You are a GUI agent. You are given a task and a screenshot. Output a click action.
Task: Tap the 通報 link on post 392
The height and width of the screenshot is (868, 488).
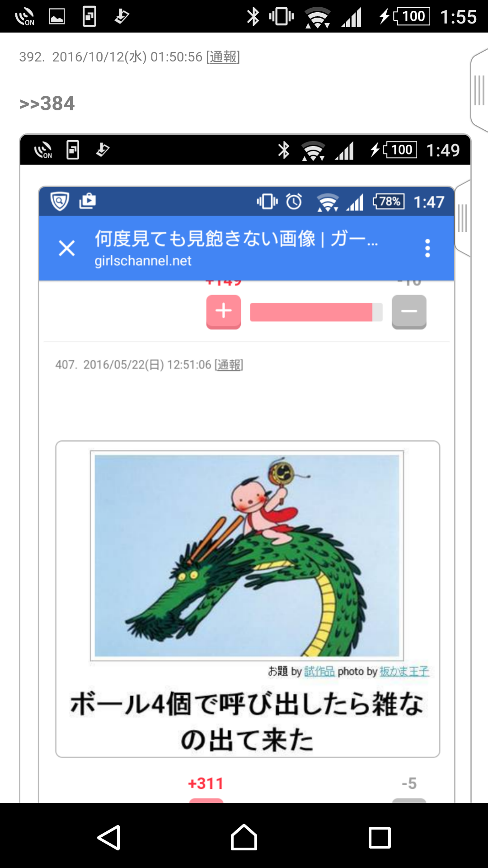tap(223, 57)
